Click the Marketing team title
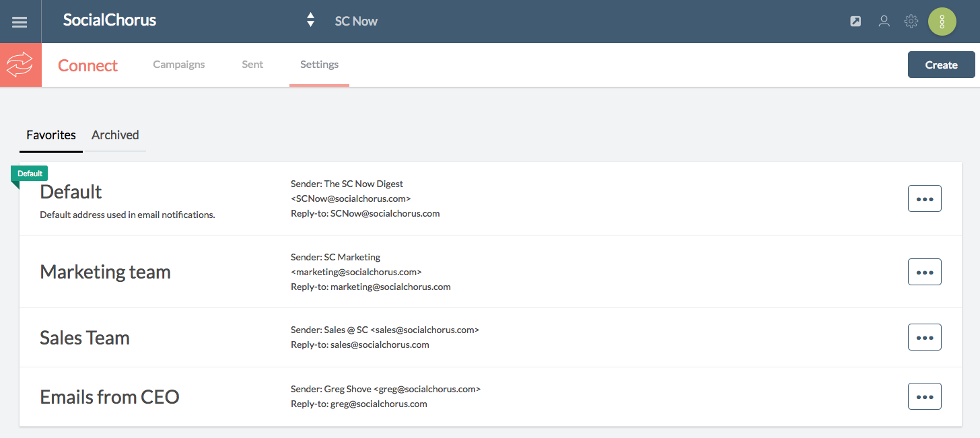Screen dimensions: 980x438 (105, 272)
